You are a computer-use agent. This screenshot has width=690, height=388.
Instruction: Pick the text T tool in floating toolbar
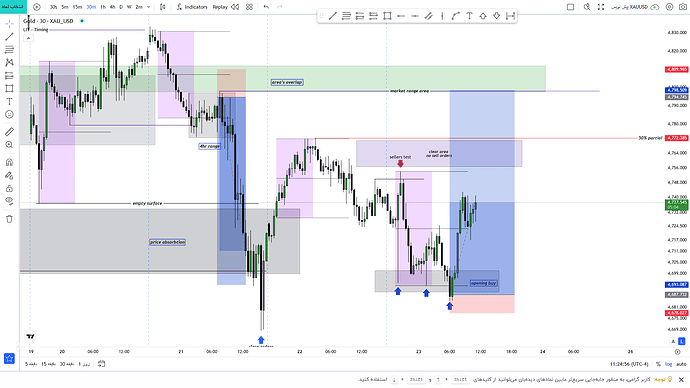470,16
